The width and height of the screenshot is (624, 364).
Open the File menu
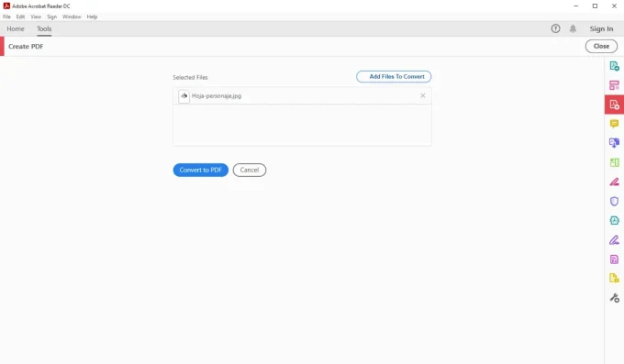tap(6, 17)
